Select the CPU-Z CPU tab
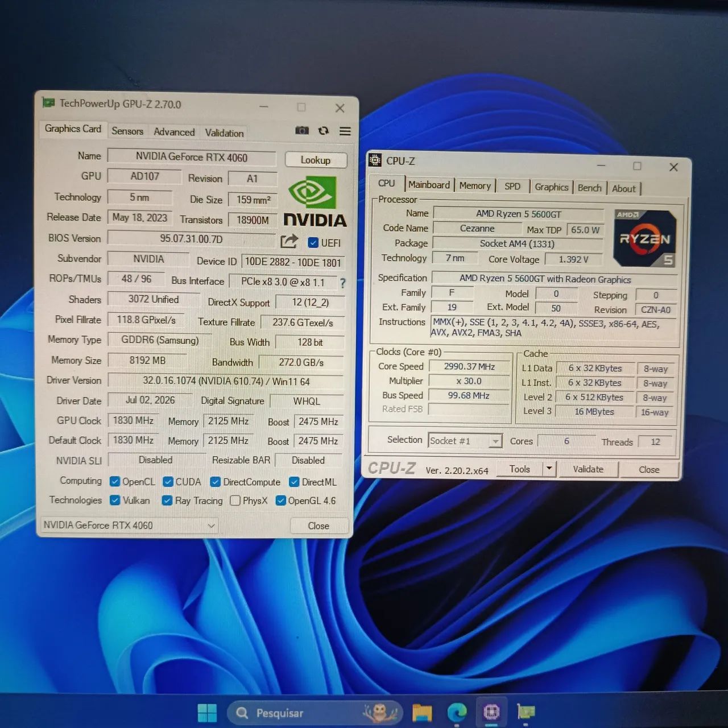Viewport: 728px width, 728px height. pyautogui.click(x=387, y=183)
